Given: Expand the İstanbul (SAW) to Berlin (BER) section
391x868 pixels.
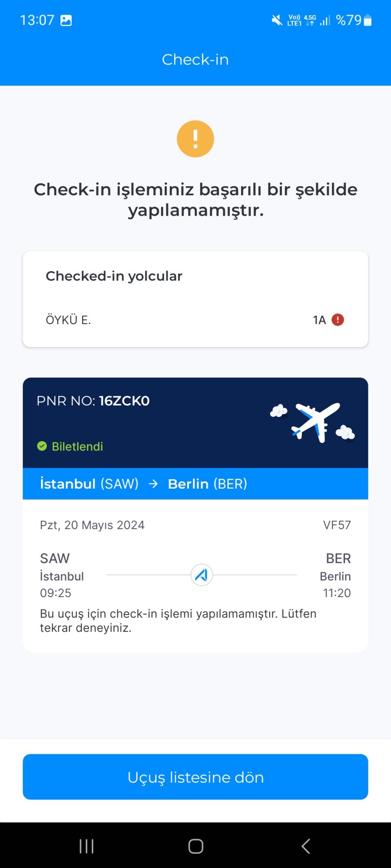Looking at the screenshot, I should (x=195, y=483).
